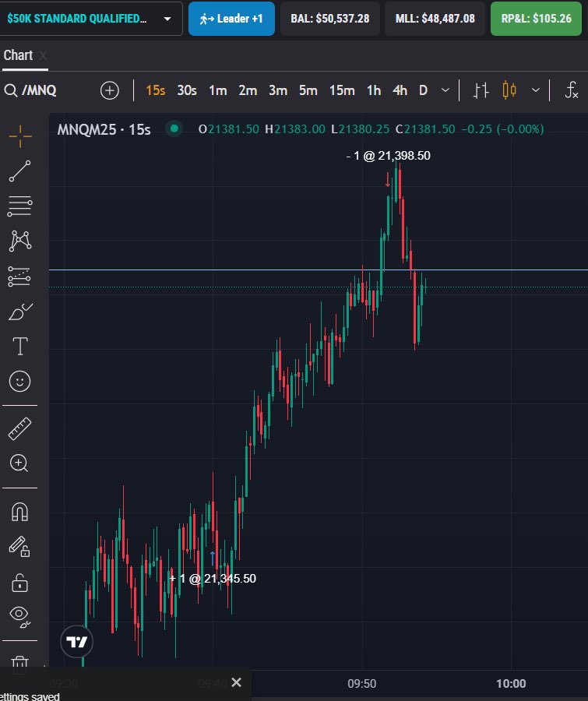588x701 pixels.
Task: Click the trash remove drawings icon
Action: pos(20,664)
